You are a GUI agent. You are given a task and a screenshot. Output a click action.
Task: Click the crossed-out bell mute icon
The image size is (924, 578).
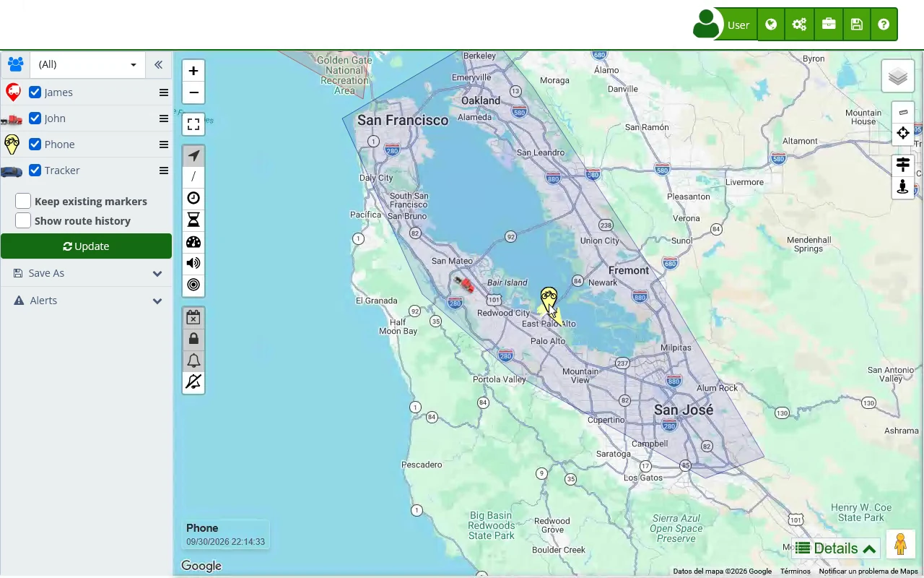pyautogui.click(x=193, y=382)
